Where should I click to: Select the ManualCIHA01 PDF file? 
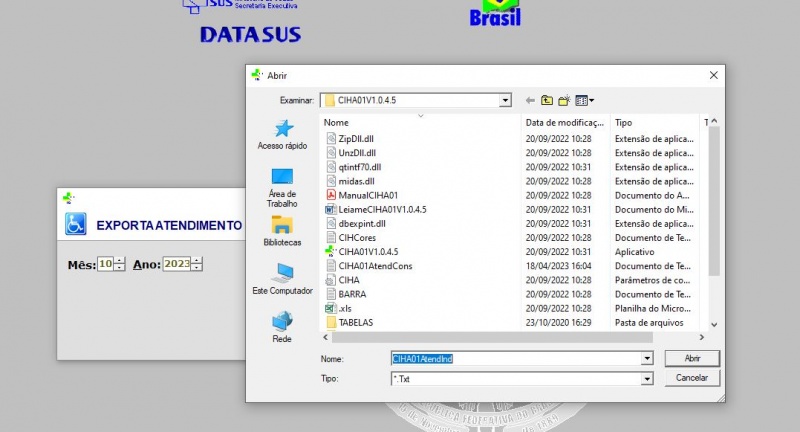pos(368,195)
